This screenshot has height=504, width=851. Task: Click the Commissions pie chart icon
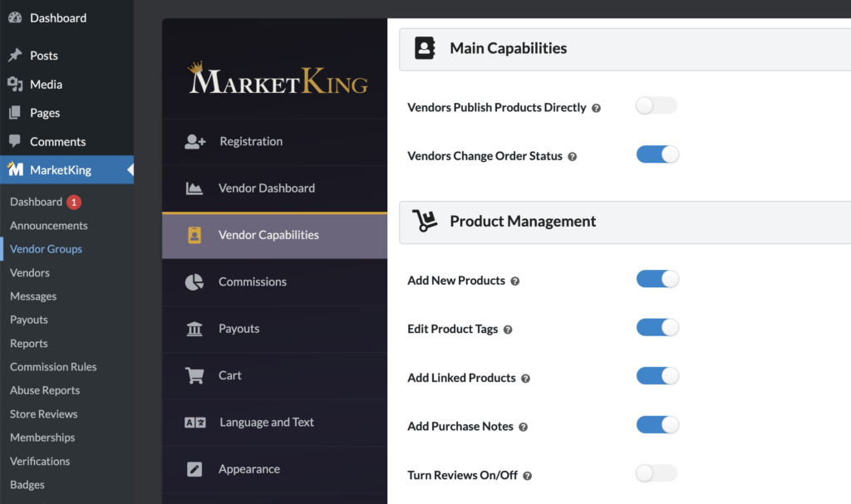[194, 281]
